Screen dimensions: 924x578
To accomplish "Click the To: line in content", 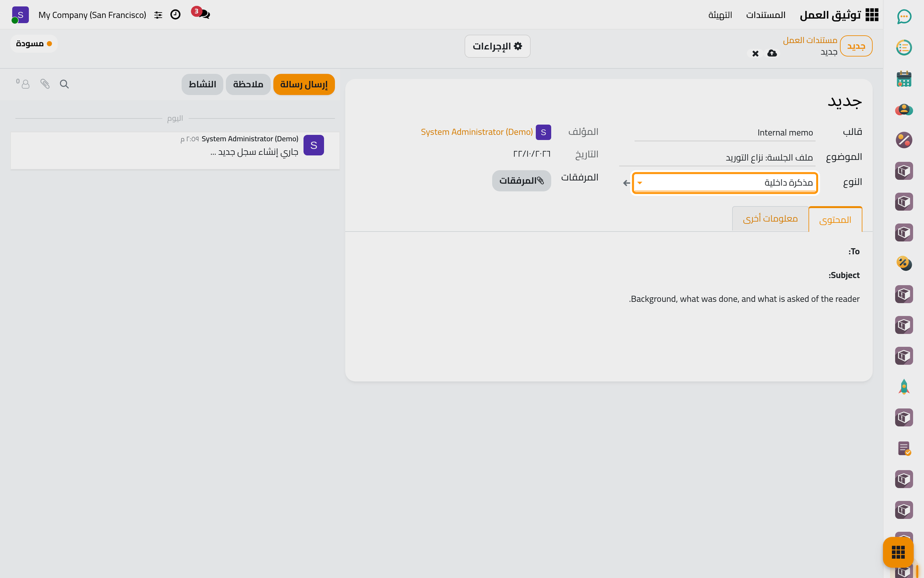I will tap(854, 251).
